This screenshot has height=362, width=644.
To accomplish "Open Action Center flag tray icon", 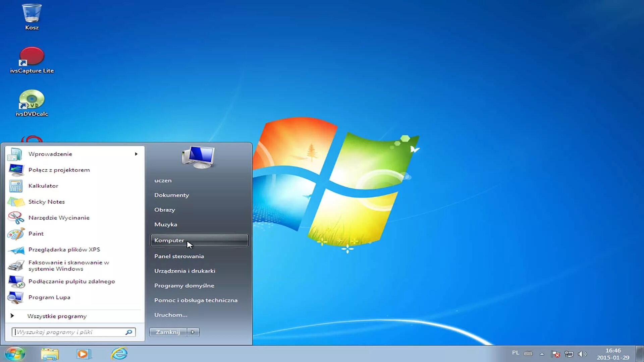I will pyautogui.click(x=555, y=354).
